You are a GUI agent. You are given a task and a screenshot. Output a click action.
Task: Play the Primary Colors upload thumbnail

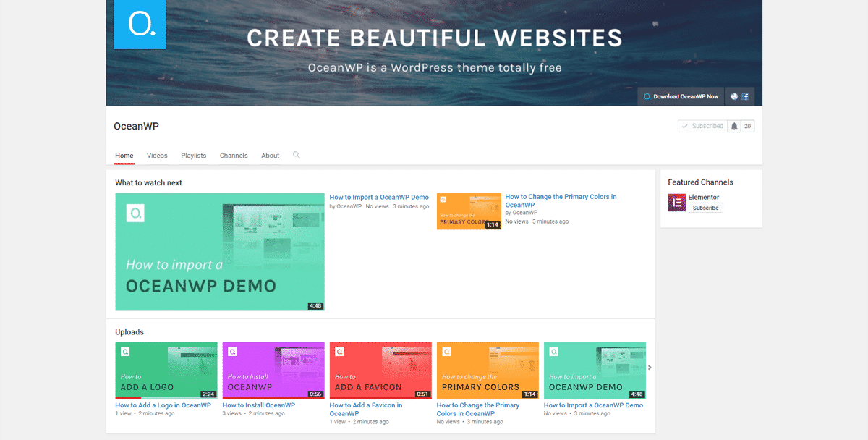[488, 371]
